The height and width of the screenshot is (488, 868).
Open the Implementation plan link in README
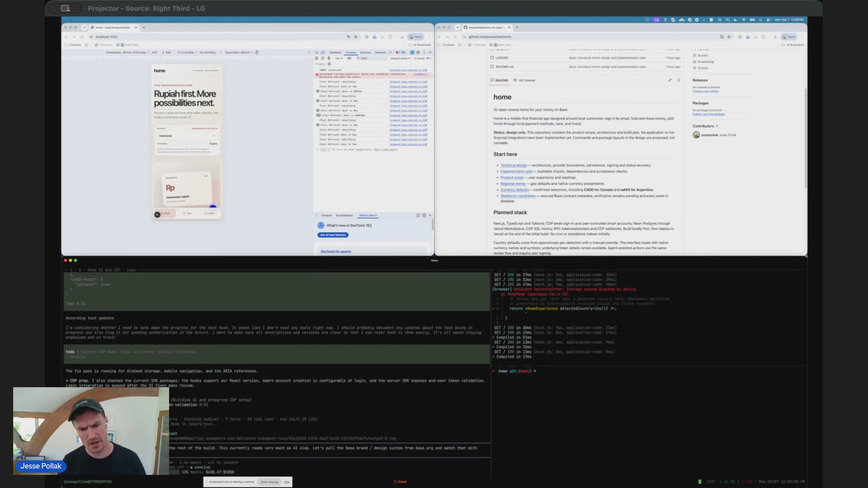[x=516, y=171]
